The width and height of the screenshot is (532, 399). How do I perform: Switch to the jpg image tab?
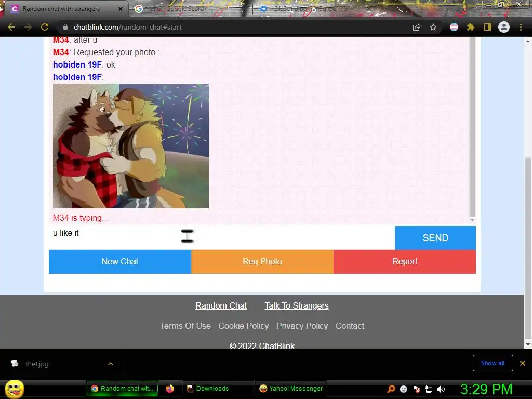[x=313, y=9]
